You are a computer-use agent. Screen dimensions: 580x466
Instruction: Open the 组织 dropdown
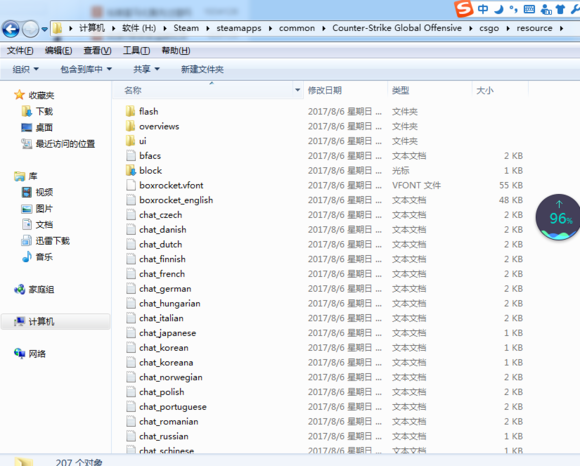pos(26,69)
